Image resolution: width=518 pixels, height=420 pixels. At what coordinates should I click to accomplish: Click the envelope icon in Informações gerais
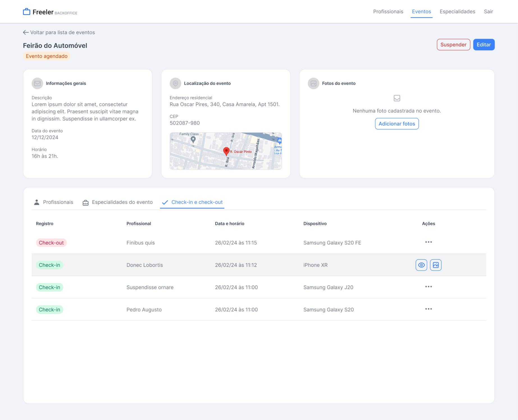[x=37, y=83]
